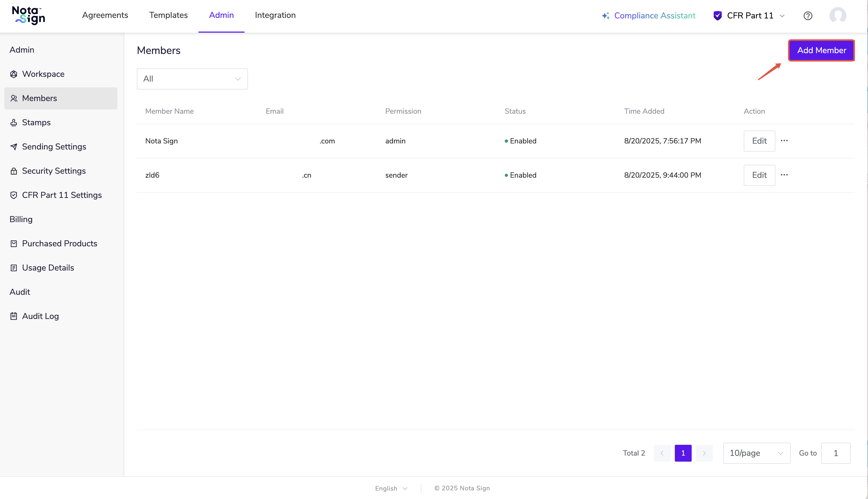
Task: Click the Nota Sign logo
Action: 28,16
